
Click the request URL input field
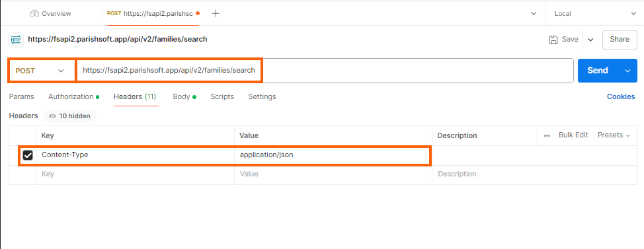(325, 71)
